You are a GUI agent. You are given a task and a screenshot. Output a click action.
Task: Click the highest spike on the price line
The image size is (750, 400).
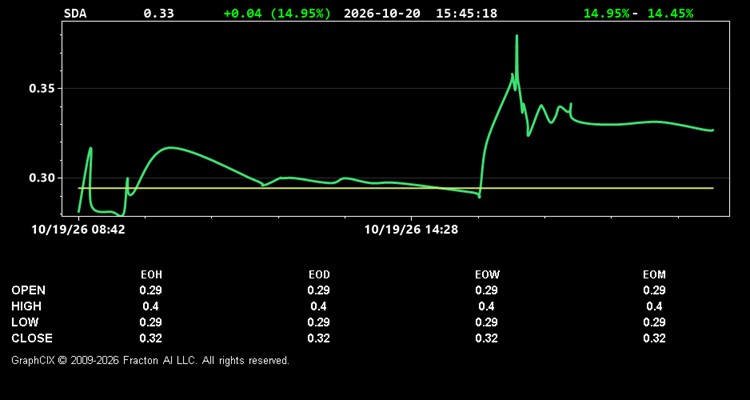point(517,36)
